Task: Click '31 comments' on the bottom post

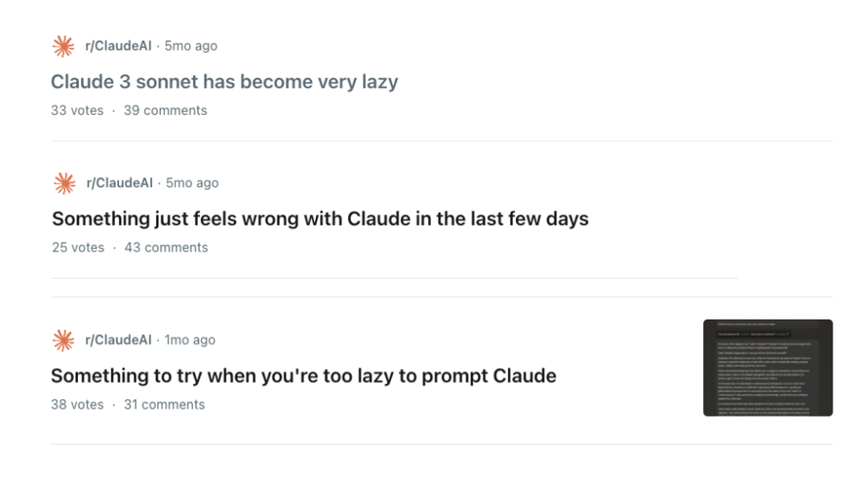Action: pyautogui.click(x=165, y=404)
